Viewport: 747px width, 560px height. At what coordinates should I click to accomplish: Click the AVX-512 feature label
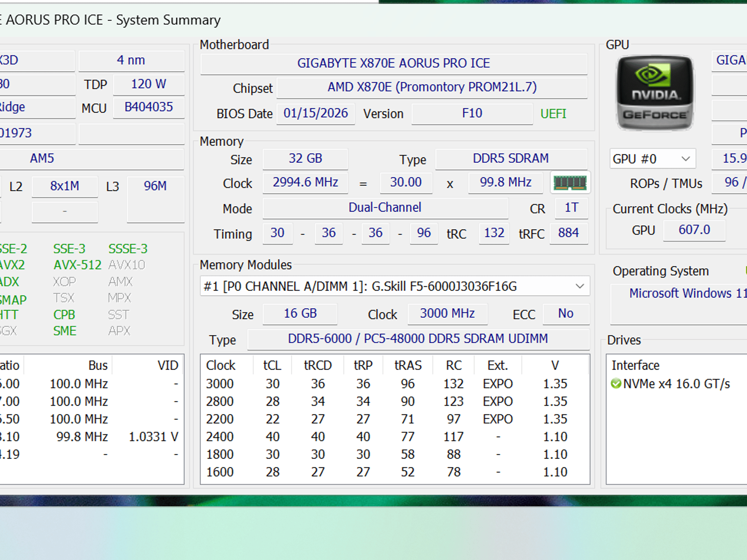[x=78, y=265]
